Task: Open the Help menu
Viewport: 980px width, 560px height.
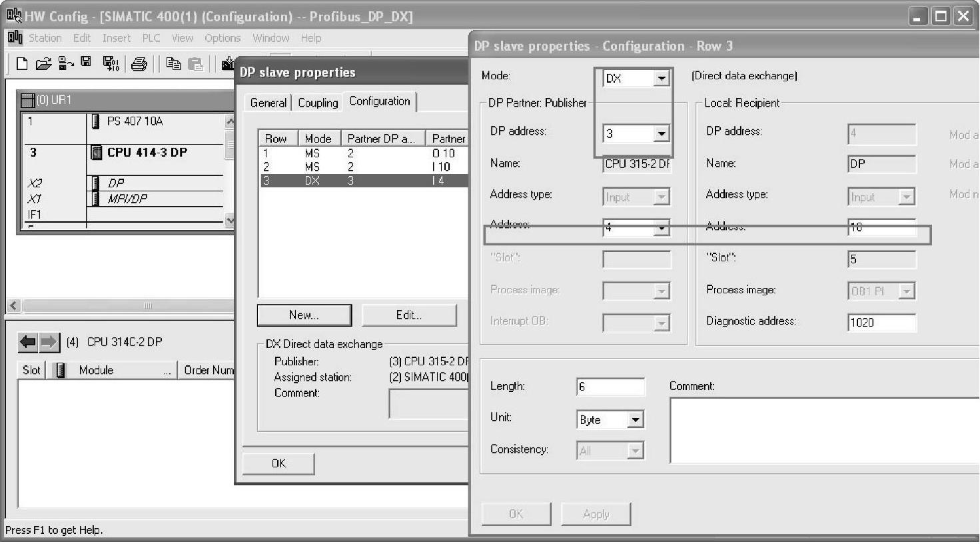Action: click(x=310, y=38)
